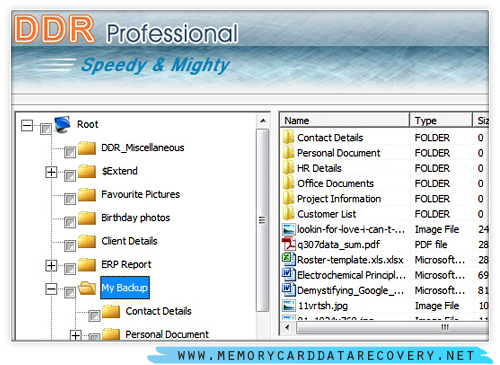Select the Office Documents row name
Screen dimensions: 500x365
pyautogui.click(x=335, y=184)
